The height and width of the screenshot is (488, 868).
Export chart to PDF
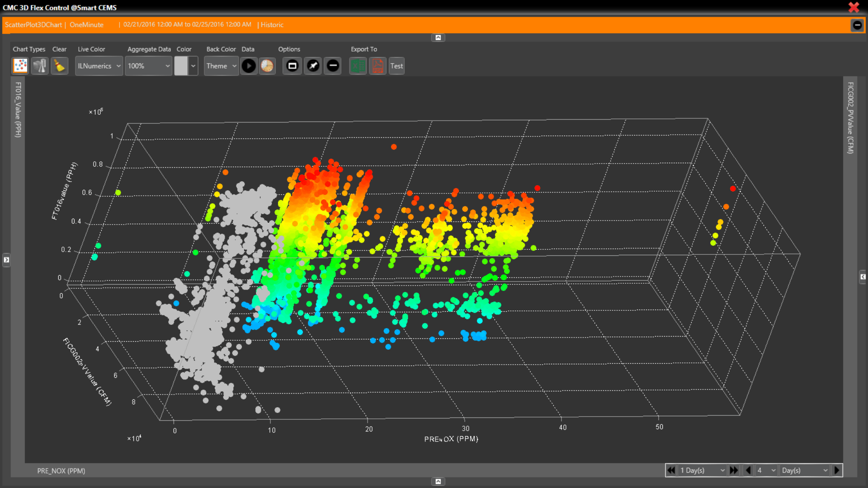[x=377, y=66]
